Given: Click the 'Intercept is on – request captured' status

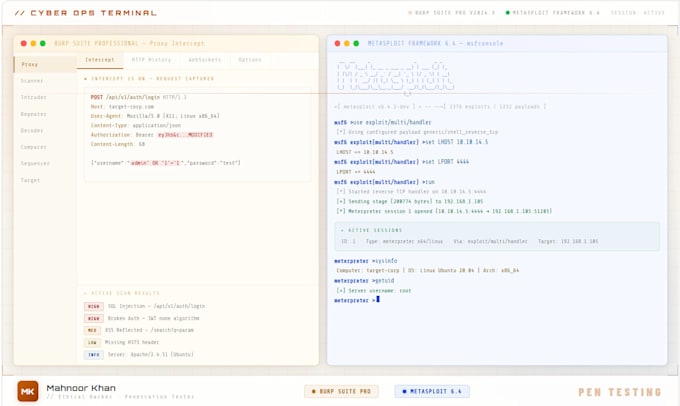Looking at the screenshot, I should (x=149, y=79).
